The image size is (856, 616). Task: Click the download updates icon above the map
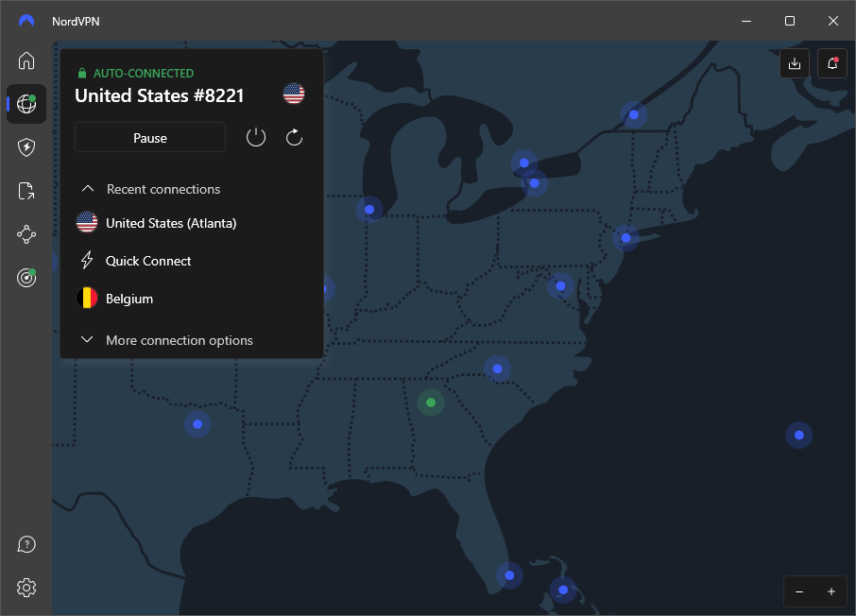click(795, 63)
